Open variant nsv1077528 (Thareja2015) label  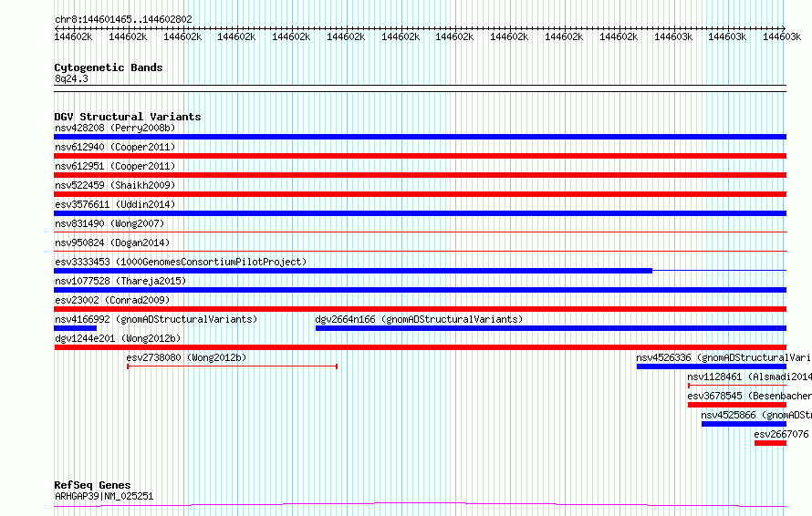pos(120,281)
